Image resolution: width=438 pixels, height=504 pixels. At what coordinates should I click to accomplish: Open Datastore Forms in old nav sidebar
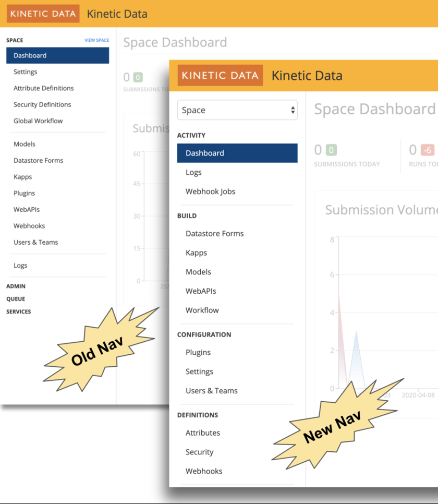pos(38,160)
